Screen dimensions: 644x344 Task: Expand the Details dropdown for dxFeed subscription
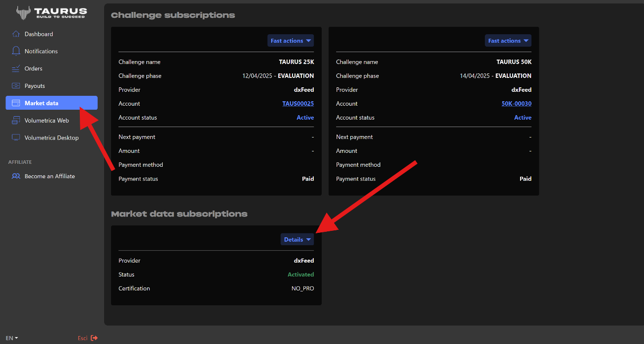(297, 239)
